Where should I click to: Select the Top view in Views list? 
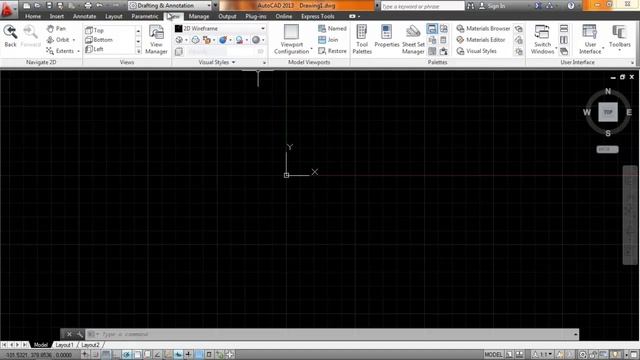coord(95,30)
